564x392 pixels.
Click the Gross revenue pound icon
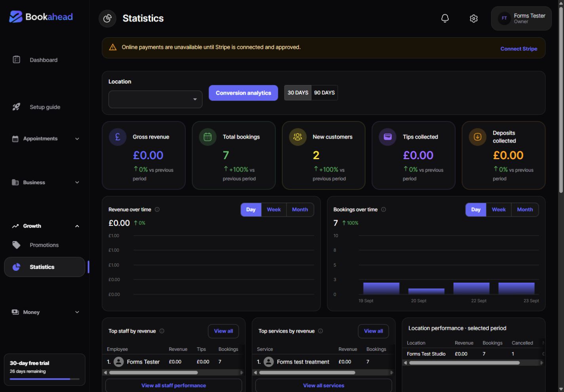pyautogui.click(x=118, y=137)
